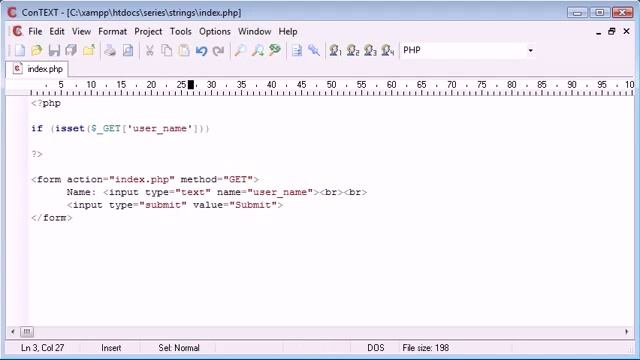
Task: Click the Open File folder icon
Action: (x=37, y=50)
